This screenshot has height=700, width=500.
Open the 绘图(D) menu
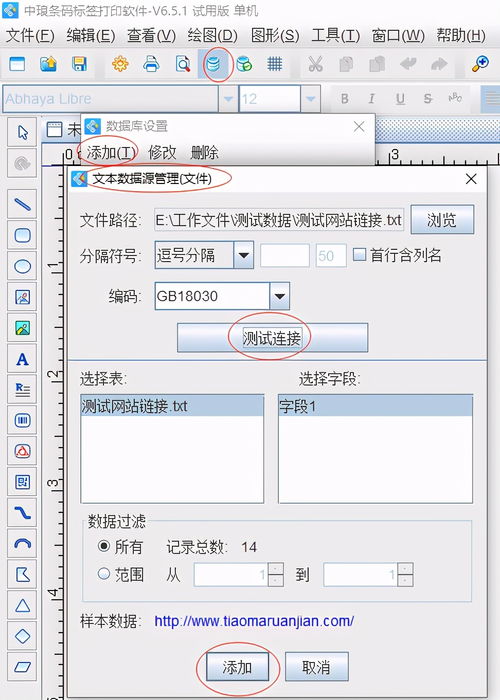click(x=212, y=35)
